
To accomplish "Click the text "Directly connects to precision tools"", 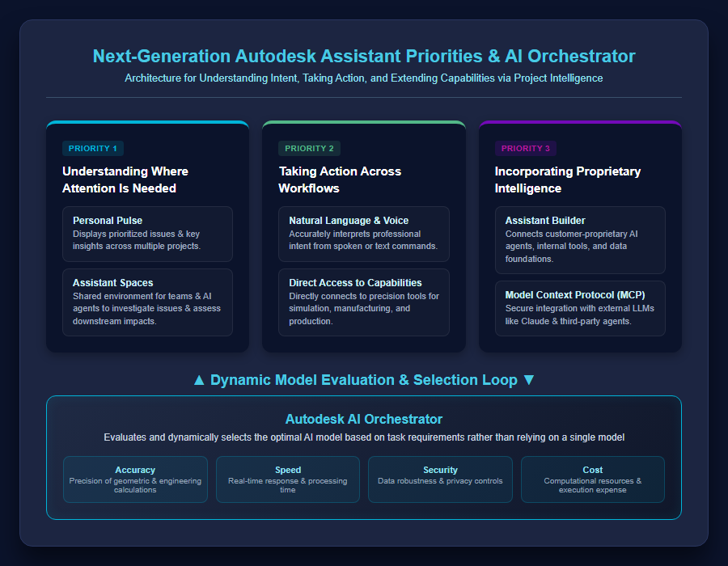I will pos(364,309).
